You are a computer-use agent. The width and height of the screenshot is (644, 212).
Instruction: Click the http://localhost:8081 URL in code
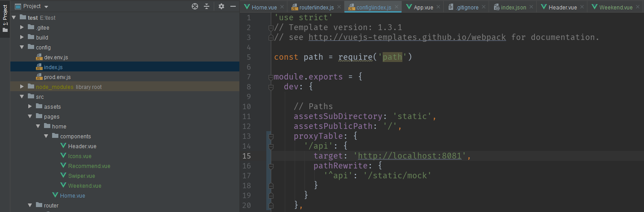[x=410, y=156]
